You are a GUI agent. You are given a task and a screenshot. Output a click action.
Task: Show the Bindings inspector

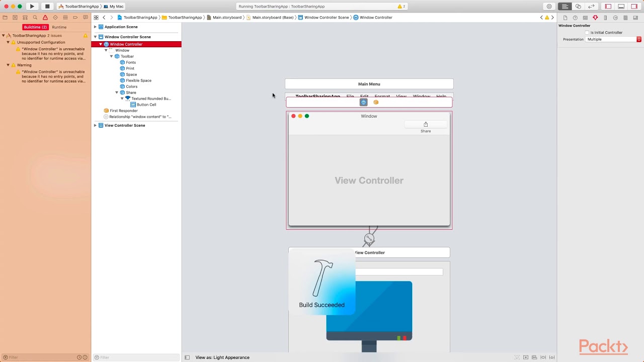pyautogui.click(x=625, y=18)
